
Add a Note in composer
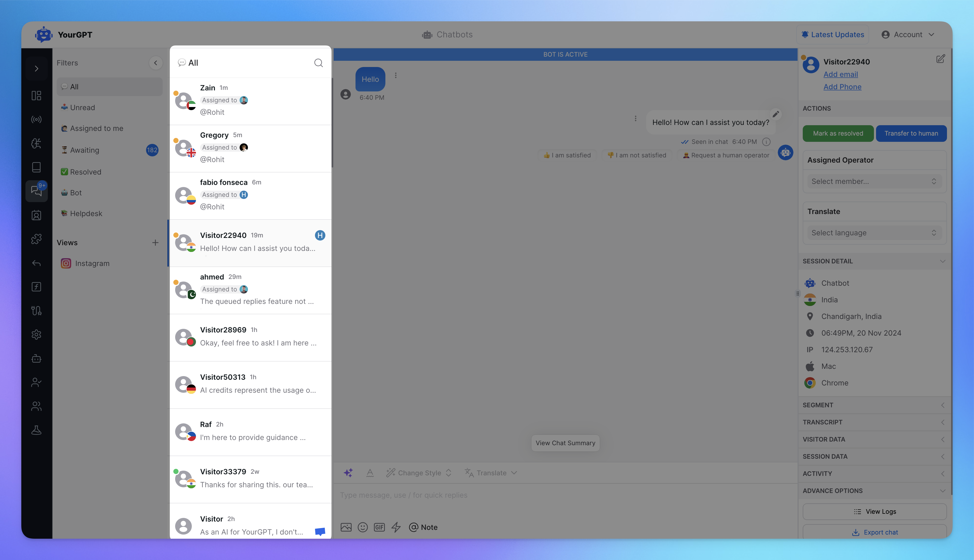[423, 527]
